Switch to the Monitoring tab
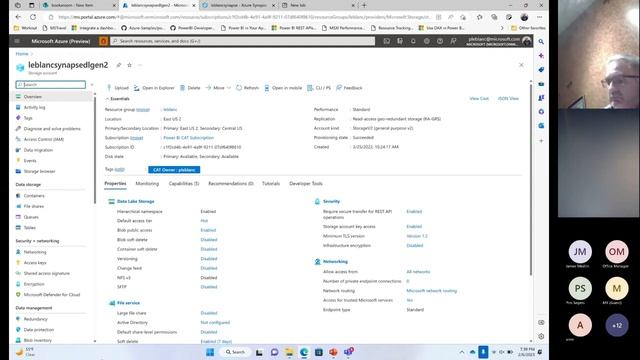Screen dimensions: 640x360 147,184
